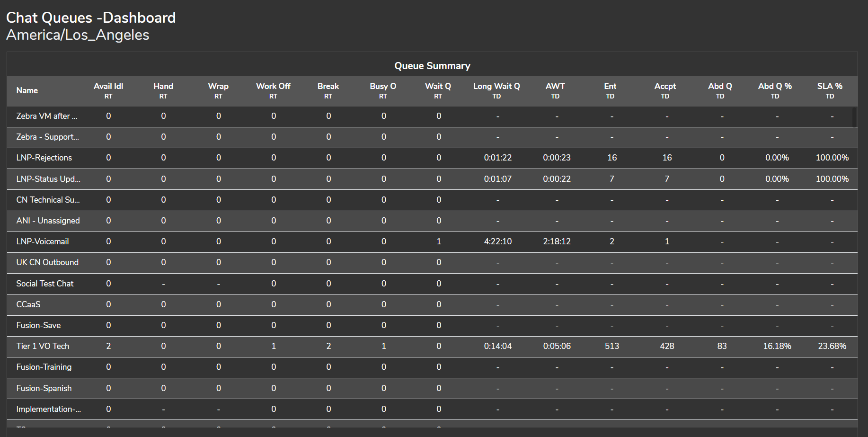Click the Abd Q % column header
This screenshot has height=437, width=868.
775,90
